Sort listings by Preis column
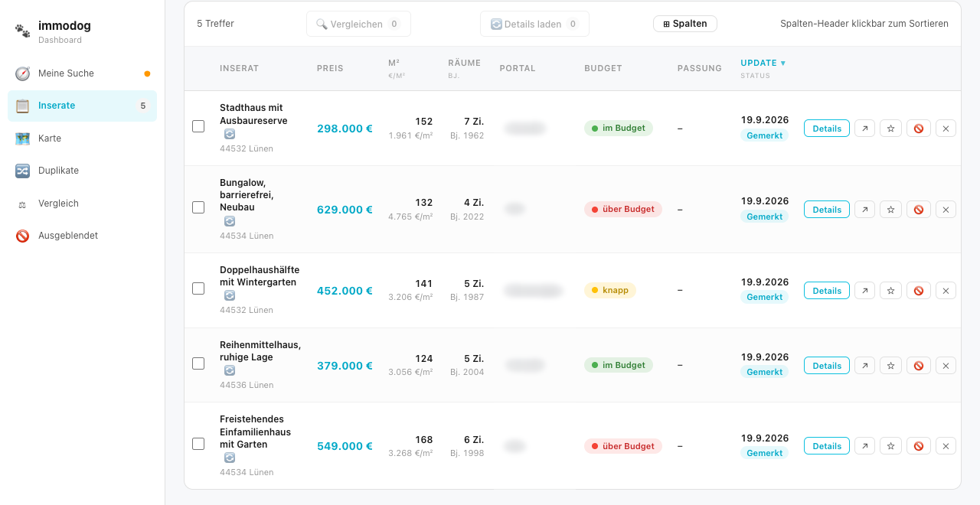Viewport: 980px width, 505px height. click(330, 68)
